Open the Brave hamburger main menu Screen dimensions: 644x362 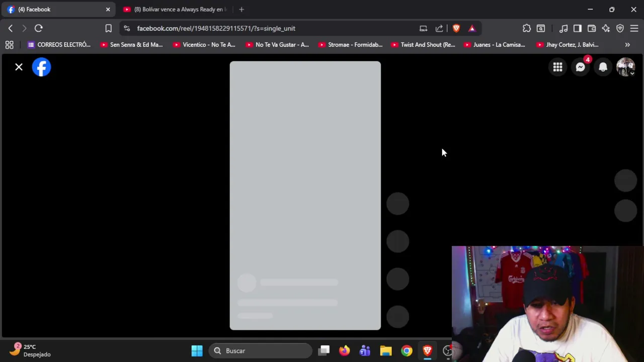[634, 28]
